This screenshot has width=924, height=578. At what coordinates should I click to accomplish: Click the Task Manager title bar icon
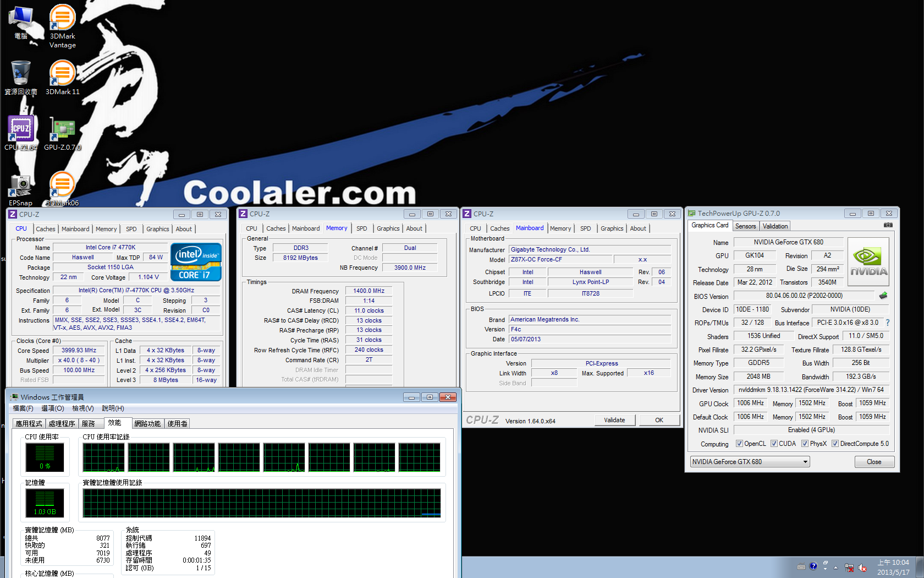(x=14, y=397)
